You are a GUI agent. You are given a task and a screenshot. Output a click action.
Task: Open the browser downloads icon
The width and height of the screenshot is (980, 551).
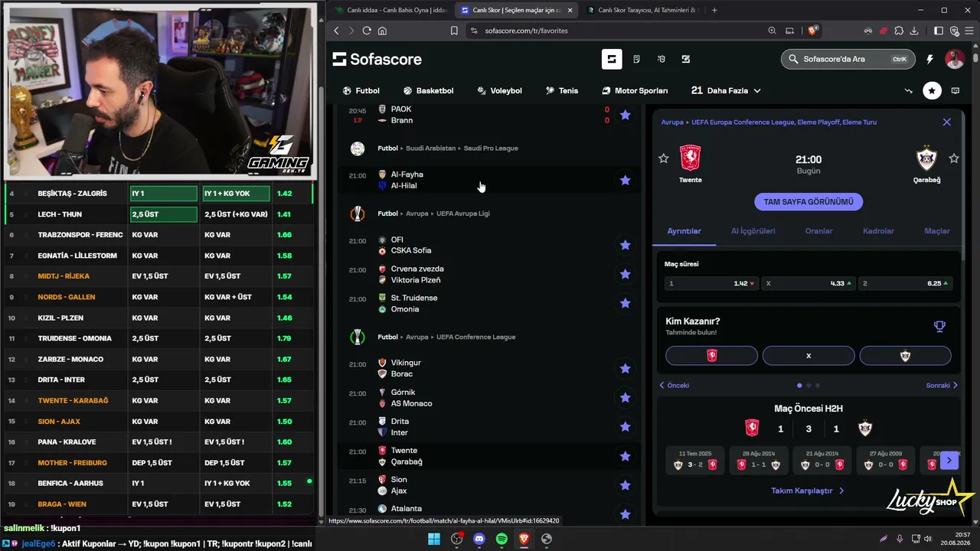coord(913,31)
